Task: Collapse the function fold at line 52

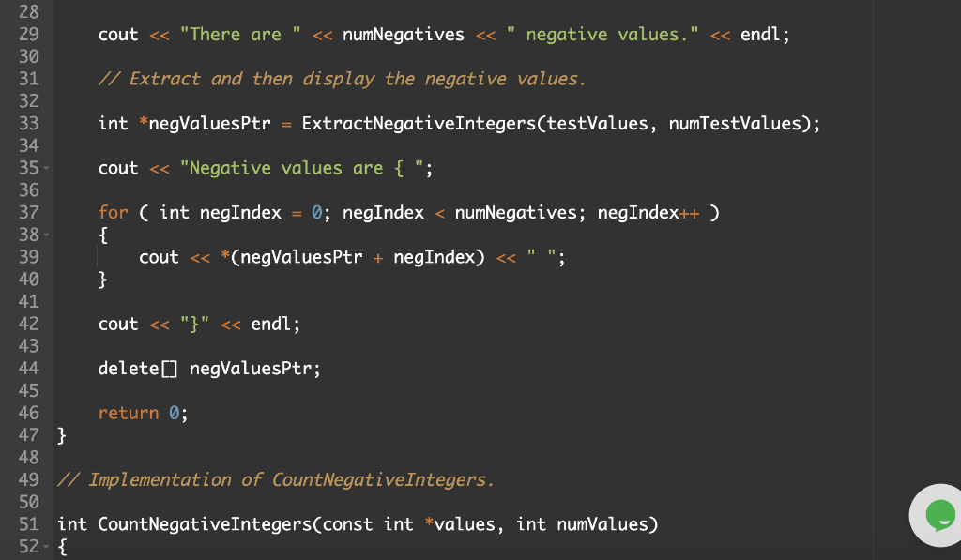Action: [46, 547]
